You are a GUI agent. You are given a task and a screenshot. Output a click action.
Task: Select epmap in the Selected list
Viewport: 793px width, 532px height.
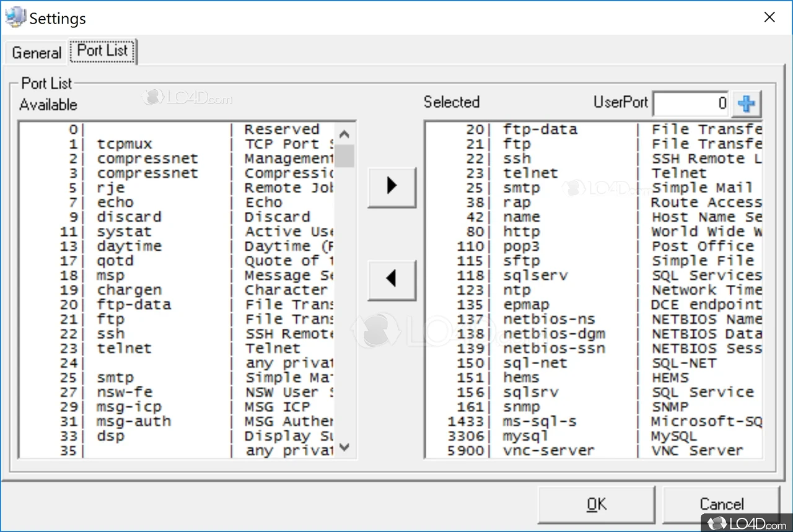point(594,305)
